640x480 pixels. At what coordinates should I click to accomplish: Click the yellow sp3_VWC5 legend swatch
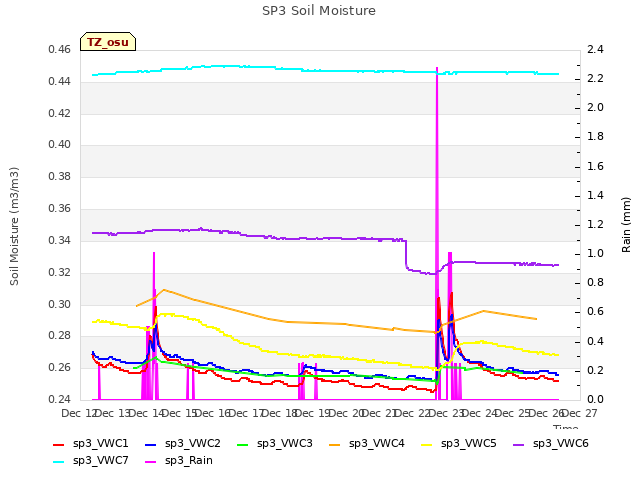427,444
